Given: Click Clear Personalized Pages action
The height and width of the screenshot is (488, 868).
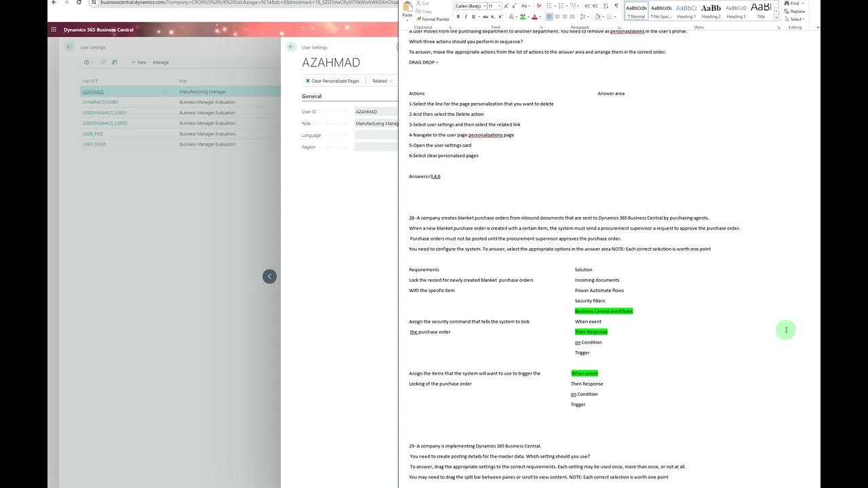Looking at the screenshot, I should coord(332,81).
